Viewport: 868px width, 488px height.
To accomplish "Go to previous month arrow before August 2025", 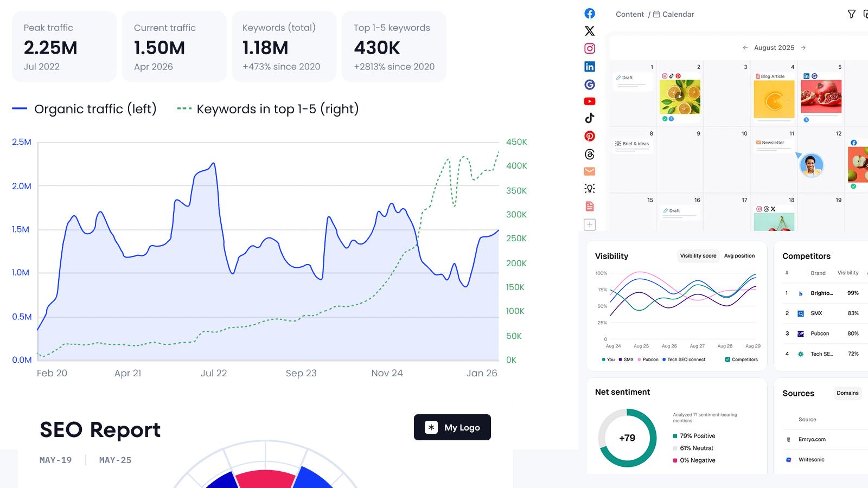I will (x=745, y=48).
